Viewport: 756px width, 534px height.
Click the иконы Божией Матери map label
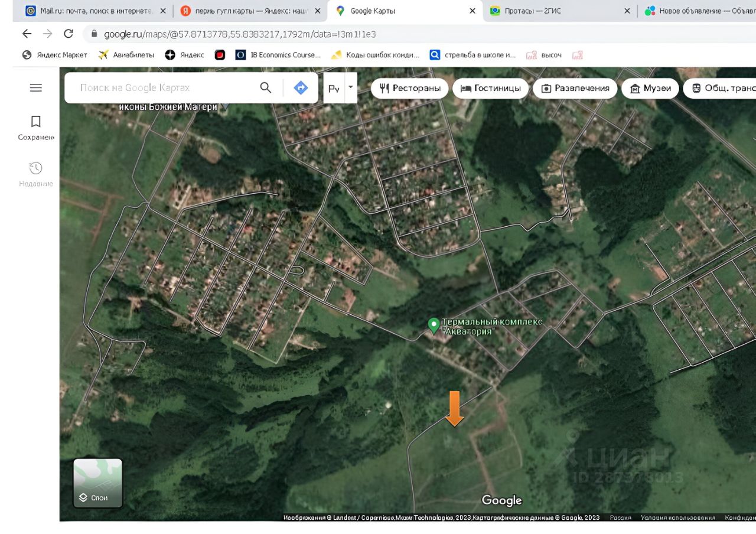(168, 107)
